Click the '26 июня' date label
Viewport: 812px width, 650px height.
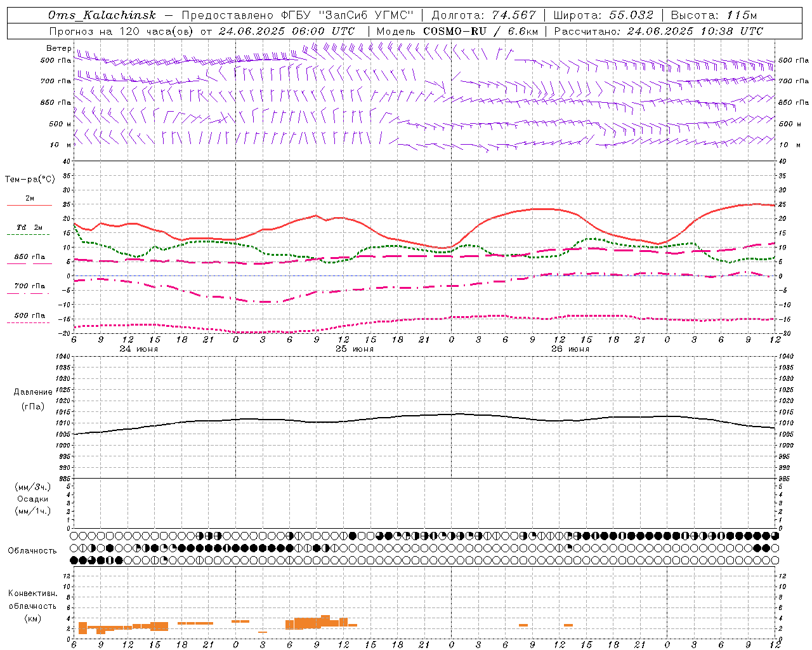570,349
